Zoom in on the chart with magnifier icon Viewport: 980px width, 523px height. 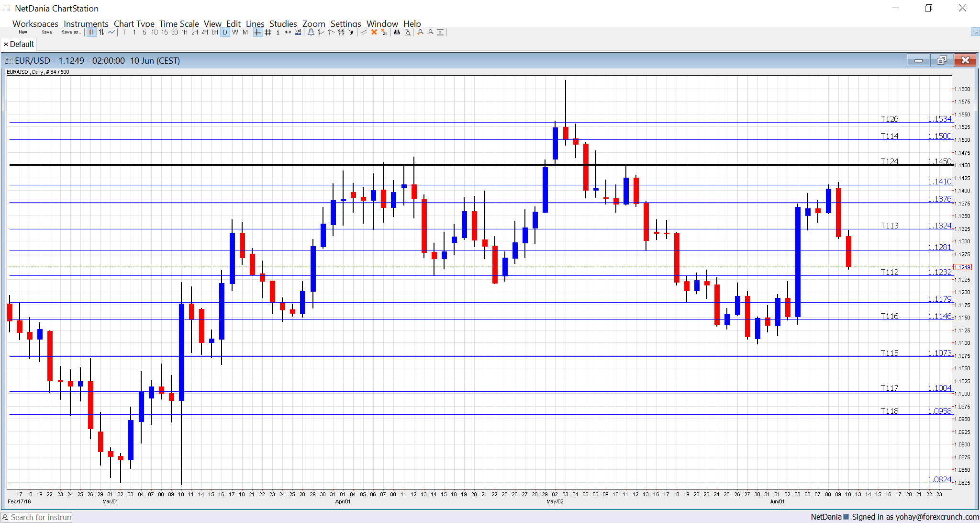(419, 32)
